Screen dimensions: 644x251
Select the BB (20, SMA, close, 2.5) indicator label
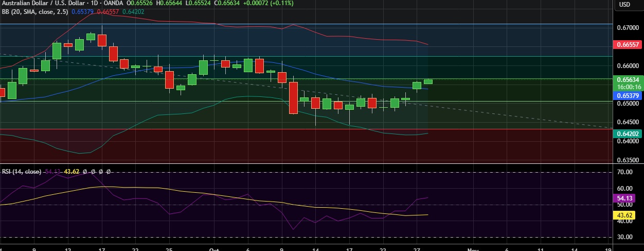pos(35,11)
